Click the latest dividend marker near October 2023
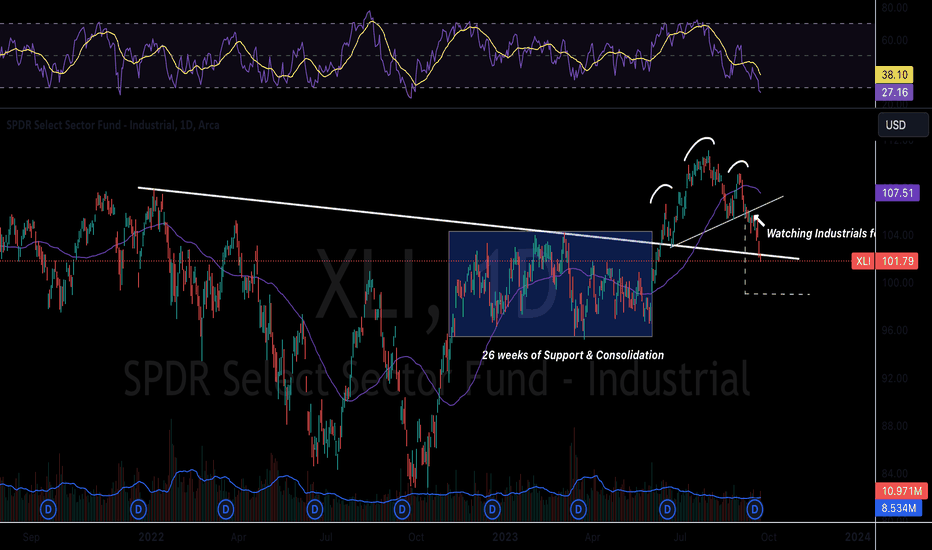 coord(755,509)
